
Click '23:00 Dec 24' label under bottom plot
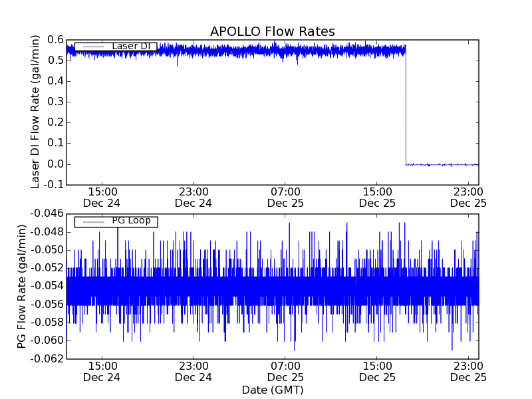pos(194,372)
